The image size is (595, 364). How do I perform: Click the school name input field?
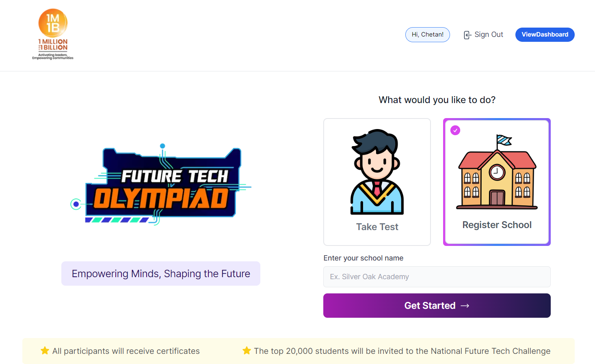pos(437,277)
